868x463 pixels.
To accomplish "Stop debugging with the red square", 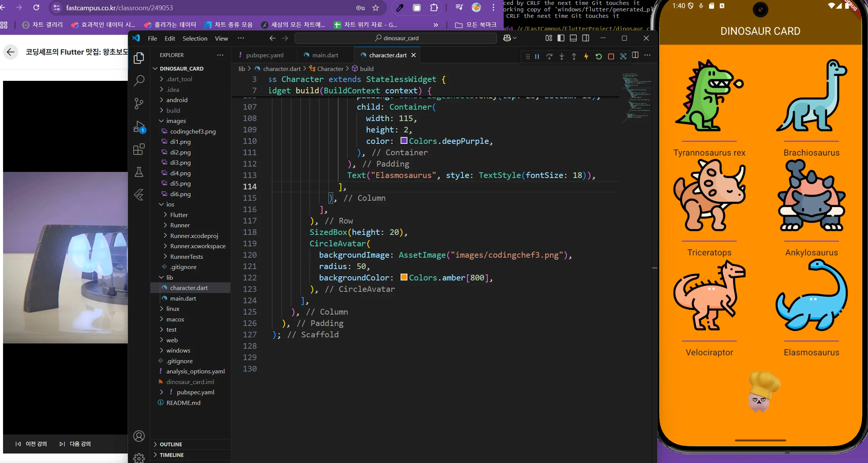I will point(611,57).
